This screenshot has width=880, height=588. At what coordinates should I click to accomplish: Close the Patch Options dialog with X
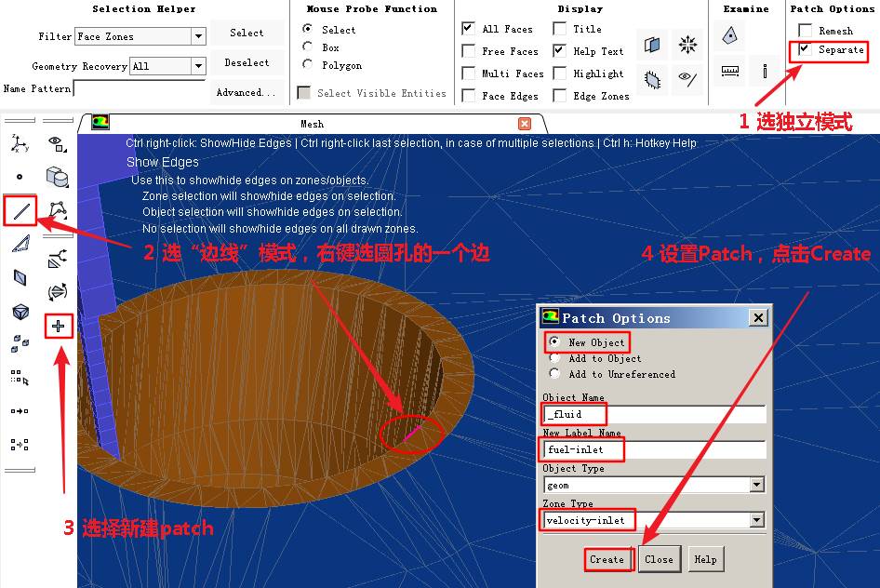point(758,318)
